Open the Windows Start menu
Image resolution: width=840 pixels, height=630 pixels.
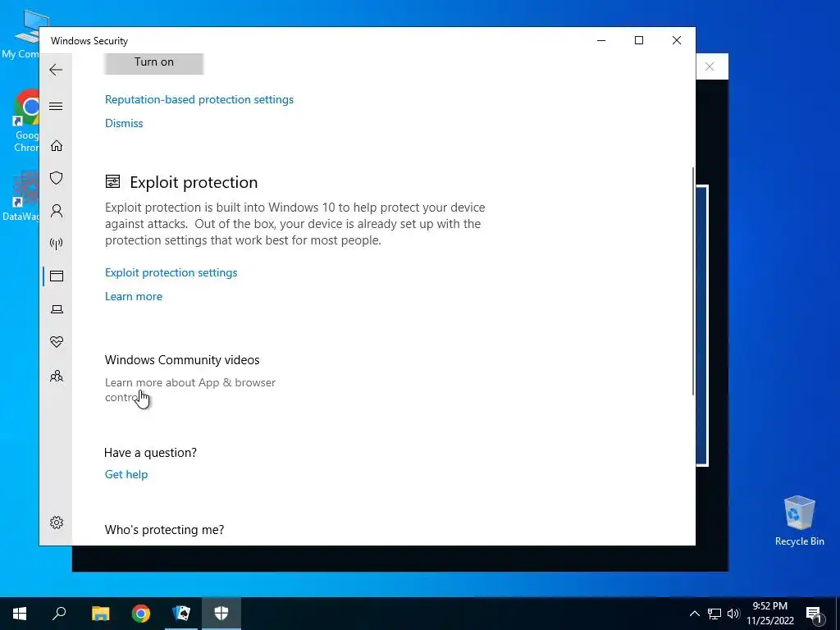point(20,614)
